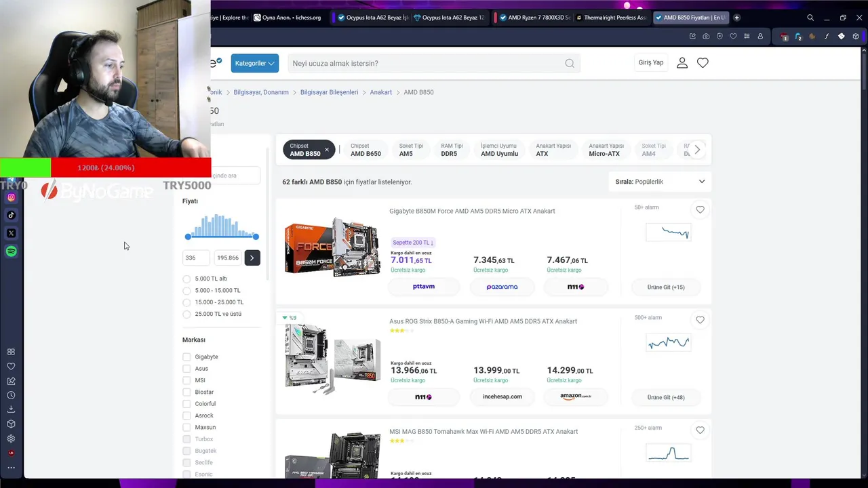Select the 5.000 TL altı price option
Viewport: 868px width, 488px height.
click(x=186, y=279)
